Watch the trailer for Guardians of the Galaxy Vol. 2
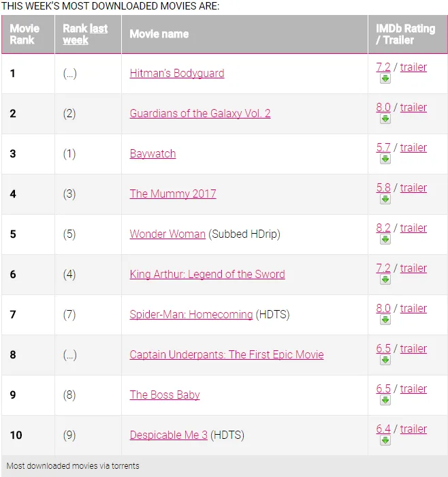 (x=413, y=107)
